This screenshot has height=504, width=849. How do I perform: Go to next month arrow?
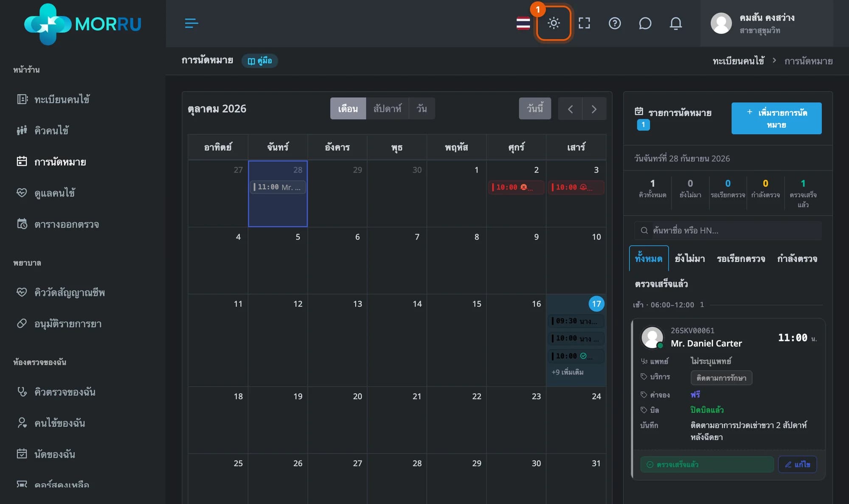click(x=594, y=109)
